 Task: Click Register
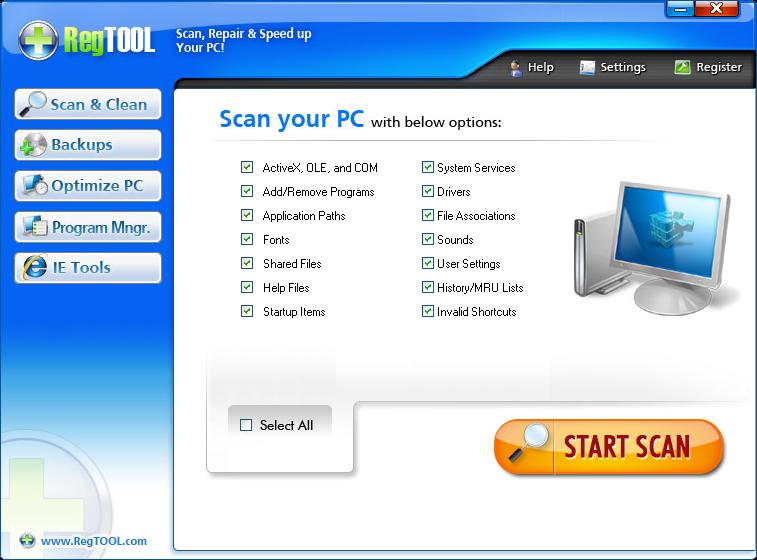tap(708, 68)
